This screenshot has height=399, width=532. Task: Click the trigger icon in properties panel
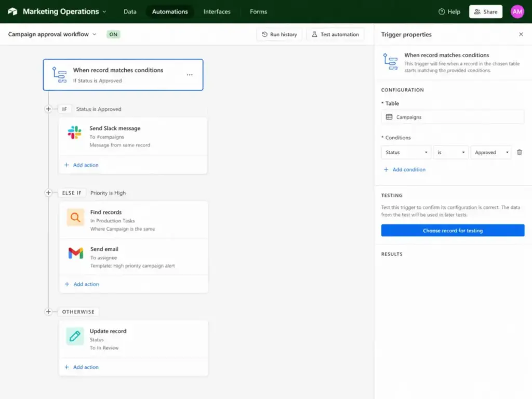(x=390, y=61)
